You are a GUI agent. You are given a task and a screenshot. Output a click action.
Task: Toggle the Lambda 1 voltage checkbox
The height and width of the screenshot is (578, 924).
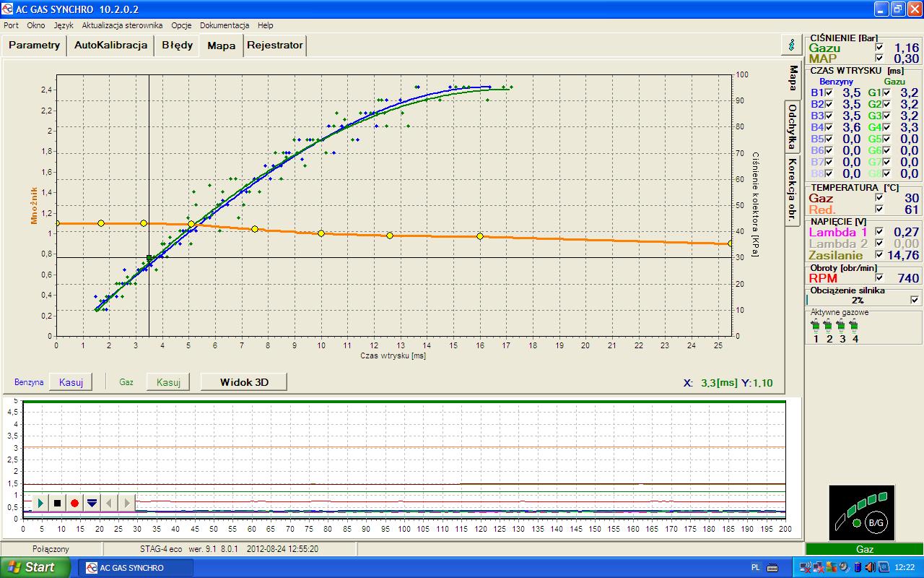point(879,232)
